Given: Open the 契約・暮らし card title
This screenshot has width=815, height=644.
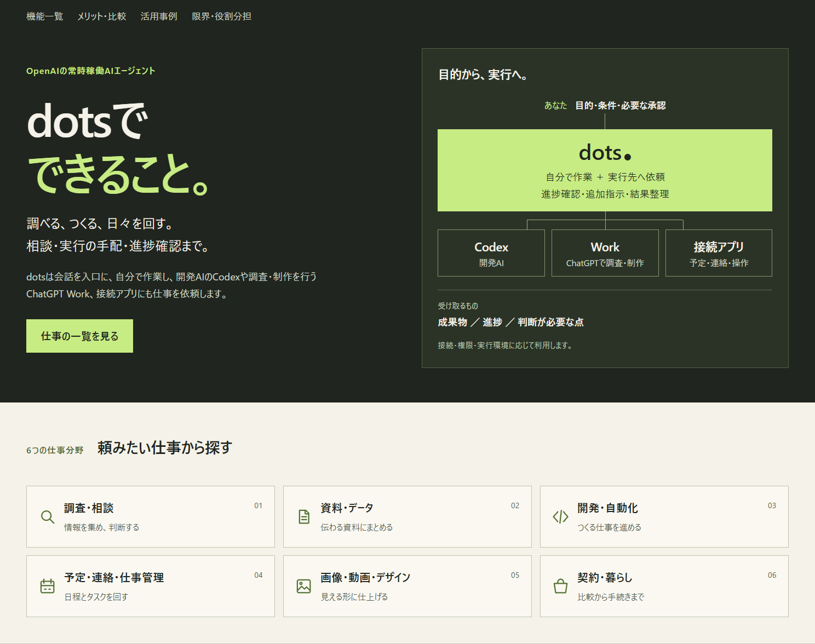Looking at the screenshot, I should pos(605,578).
